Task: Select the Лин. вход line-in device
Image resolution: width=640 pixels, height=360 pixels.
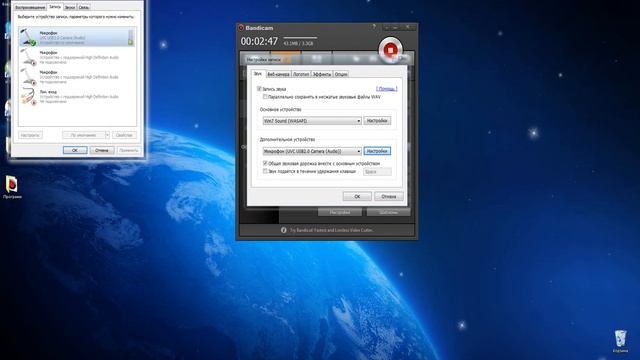Action: 77,97
